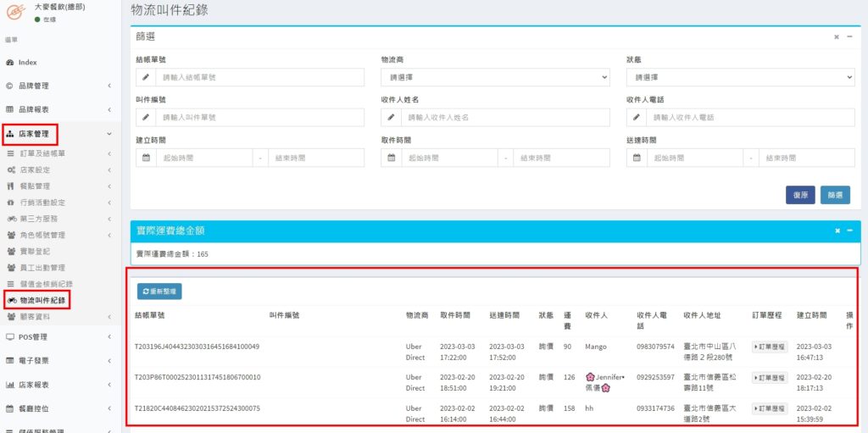Viewport: 868px width, 433px height.
Task: Click the calendar icon beside 取件時間 start field
Action: point(391,158)
